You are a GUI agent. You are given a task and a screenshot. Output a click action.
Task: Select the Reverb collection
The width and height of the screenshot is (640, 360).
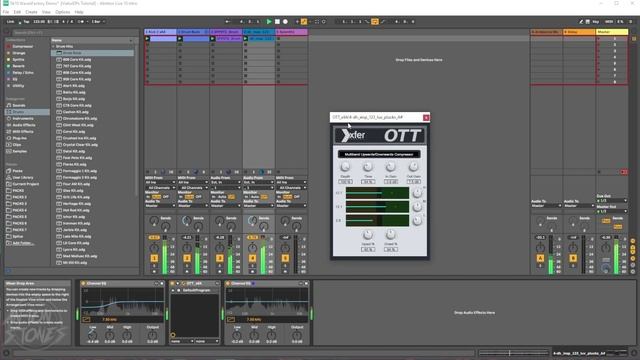click(18, 66)
